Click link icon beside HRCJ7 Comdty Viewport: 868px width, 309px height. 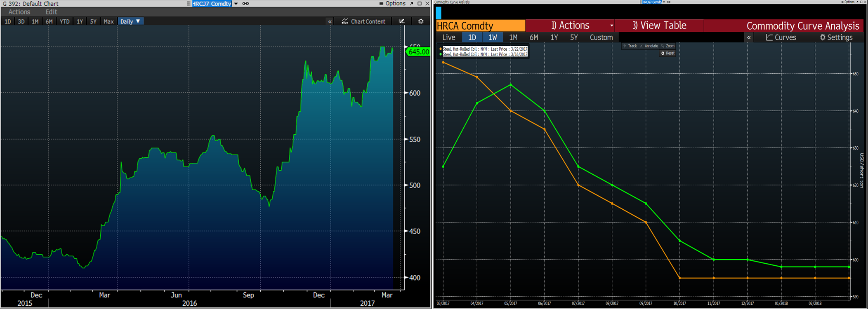coord(245,4)
